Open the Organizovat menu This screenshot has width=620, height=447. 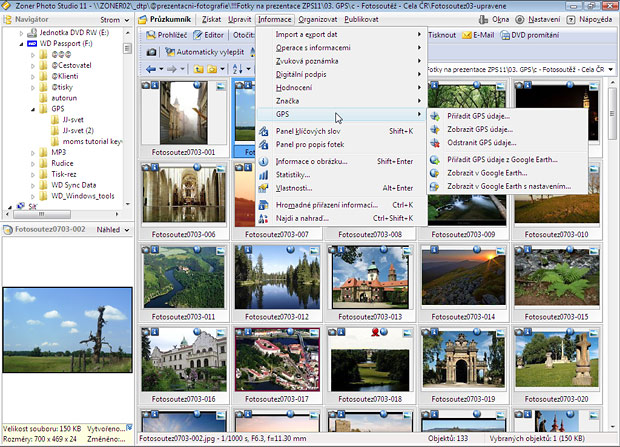[319, 19]
